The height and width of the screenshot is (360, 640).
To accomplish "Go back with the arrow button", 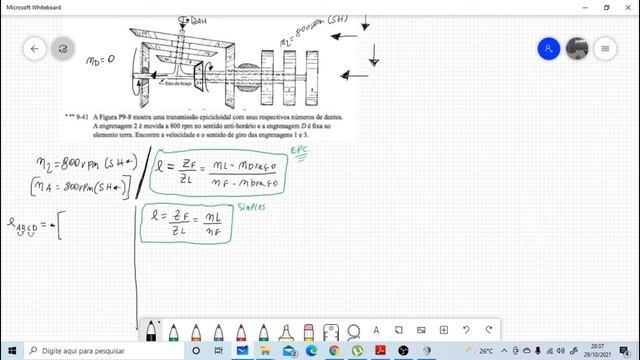I will (x=35, y=49).
